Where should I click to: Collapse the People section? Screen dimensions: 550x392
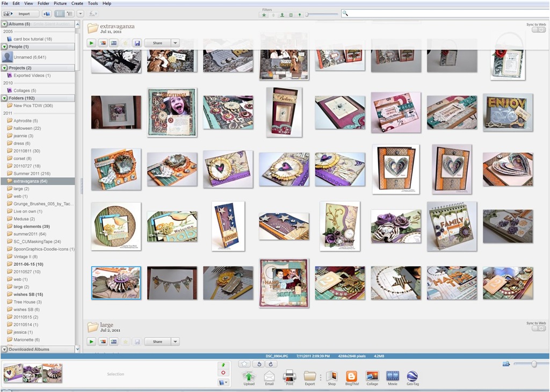coord(4,46)
